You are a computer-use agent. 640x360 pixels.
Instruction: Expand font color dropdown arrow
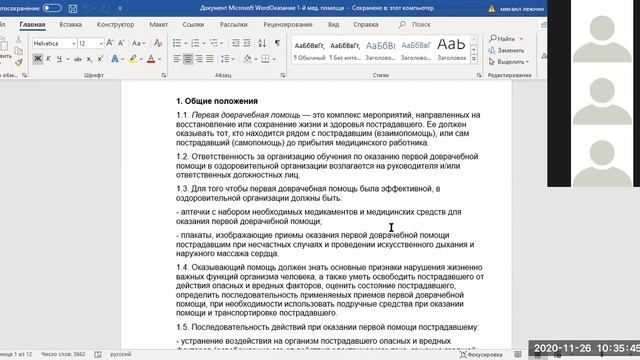point(160,59)
